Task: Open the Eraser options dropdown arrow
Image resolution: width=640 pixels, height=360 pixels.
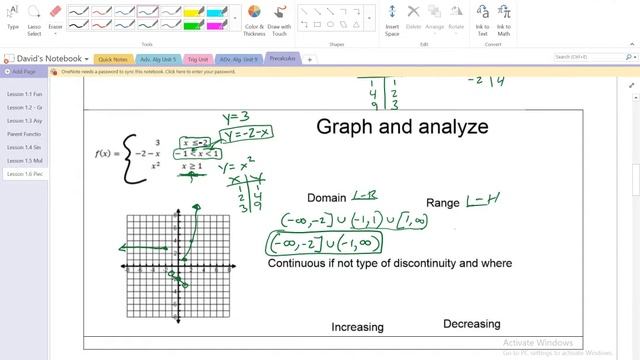Action: pos(55,34)
